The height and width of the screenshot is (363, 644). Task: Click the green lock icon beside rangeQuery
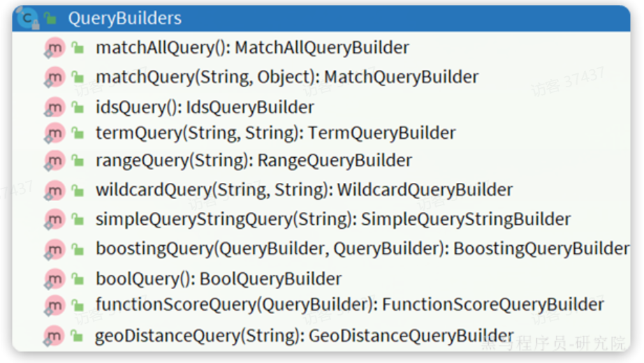pyautogui.click(x=78, y=160)
